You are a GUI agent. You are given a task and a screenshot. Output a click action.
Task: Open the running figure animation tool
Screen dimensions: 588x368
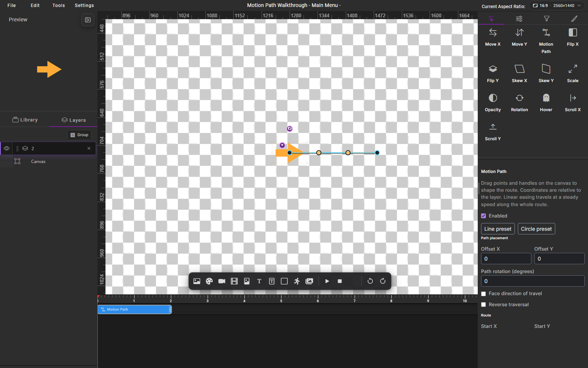coord(297,281)
